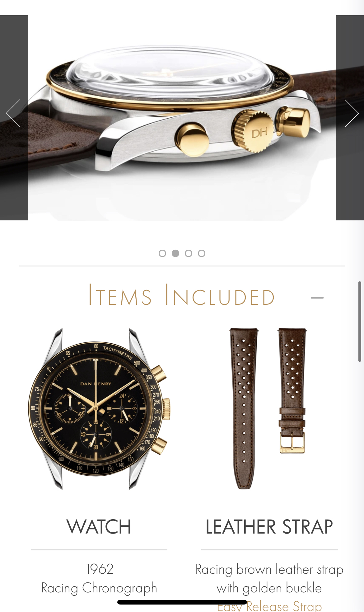Open the Easy Release Strap link
364x612 pixels.
(269, 606)
